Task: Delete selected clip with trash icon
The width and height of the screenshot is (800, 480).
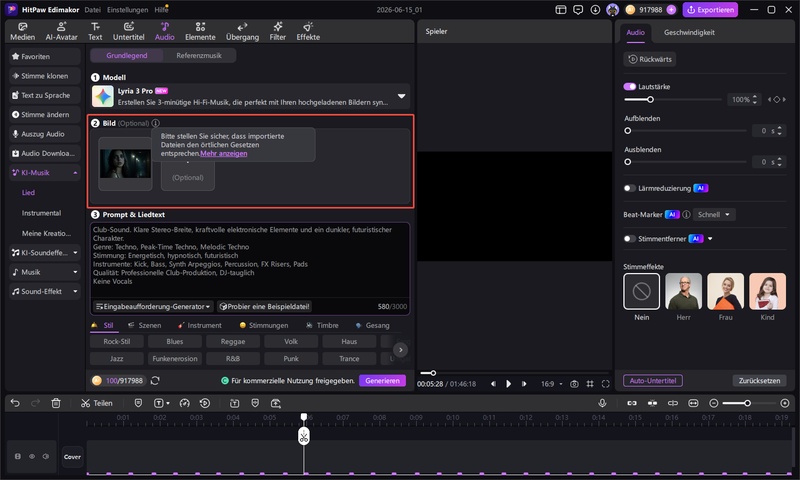Action: [56, 403]
